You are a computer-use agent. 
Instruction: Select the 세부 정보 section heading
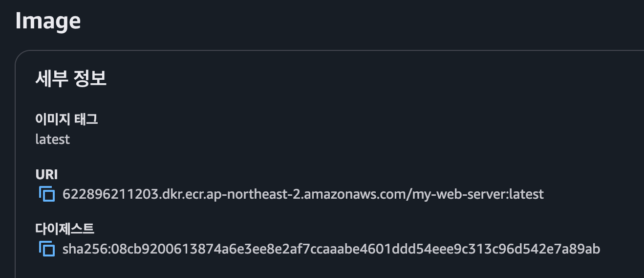pyautogui.click(x=71, y=79)
